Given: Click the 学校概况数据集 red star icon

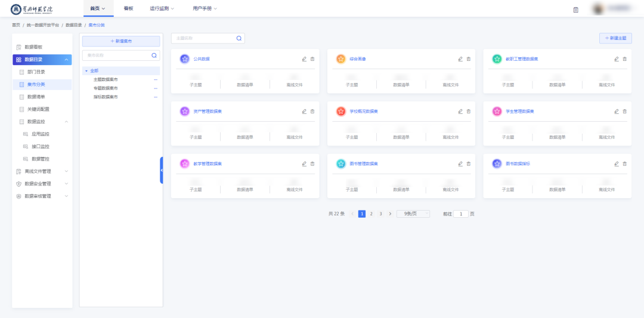Looking at the screenshot, I should (340, 112).
